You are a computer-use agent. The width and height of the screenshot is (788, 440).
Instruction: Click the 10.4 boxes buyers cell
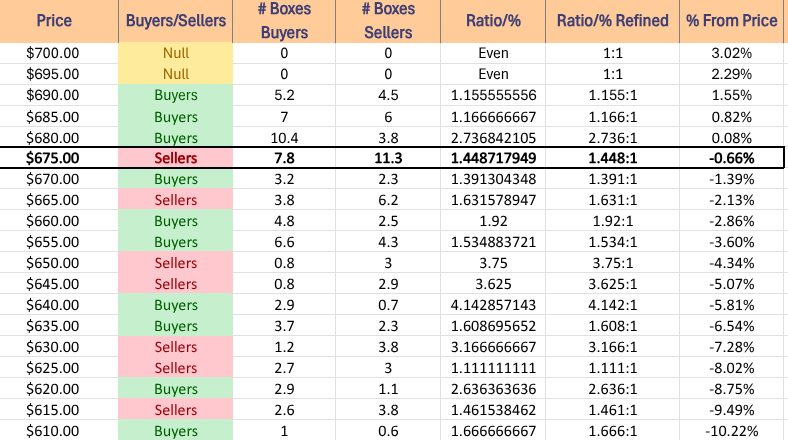[283, 137]
